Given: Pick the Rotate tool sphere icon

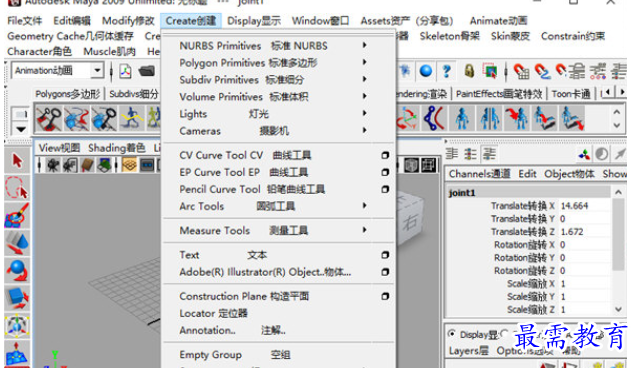Looking at the screenshot, I should coord(17,271).
